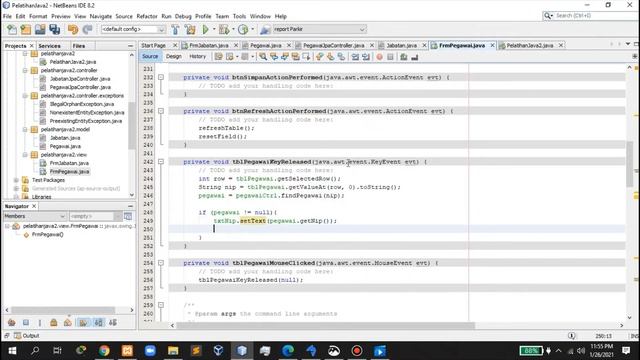Click the New Project toolbar icon
640x360 pixels.
click(x=26, y=29)
